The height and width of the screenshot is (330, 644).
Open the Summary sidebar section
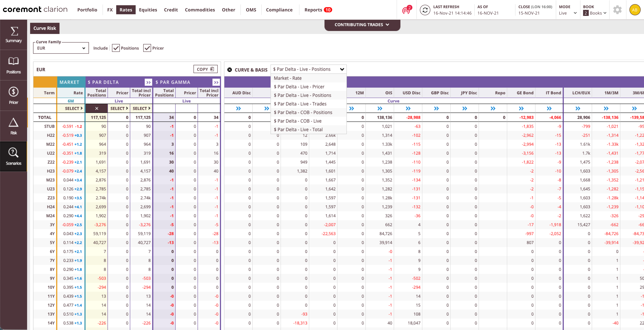coord(14,35)
